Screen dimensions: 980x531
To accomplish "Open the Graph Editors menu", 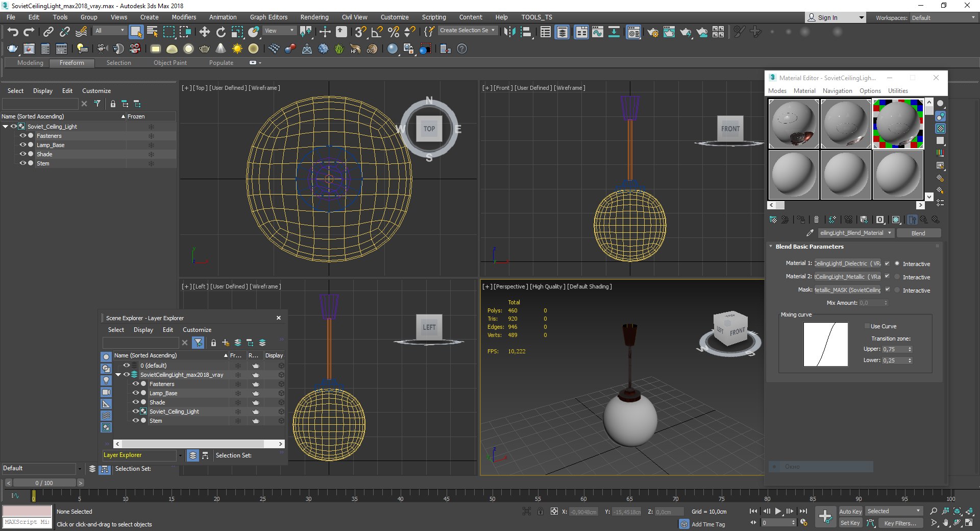I will [x=268, y=17].
